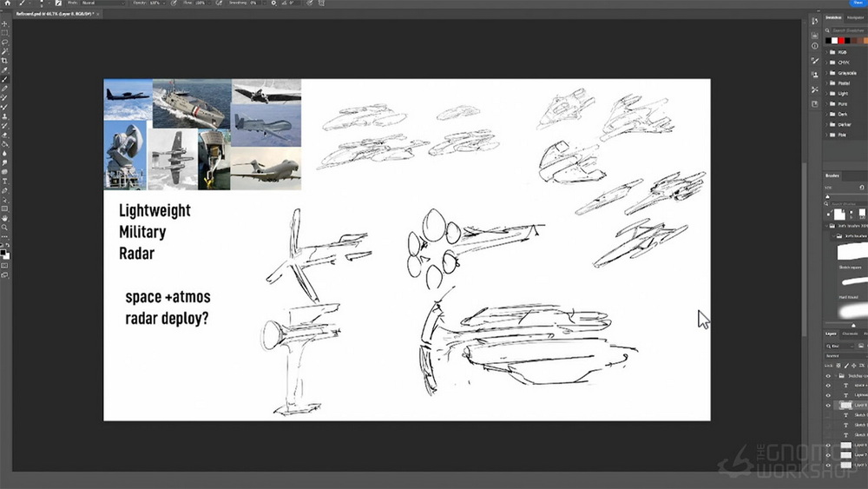Screen dimensions: 868x489
Task: Expand the Grayscale swatch folder
Action: point(826,73)
